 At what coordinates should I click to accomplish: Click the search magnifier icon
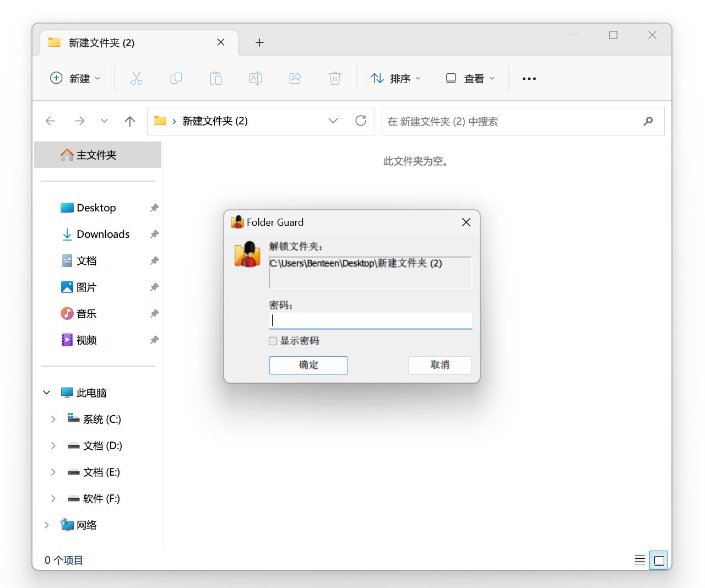(x=648, y=121)
